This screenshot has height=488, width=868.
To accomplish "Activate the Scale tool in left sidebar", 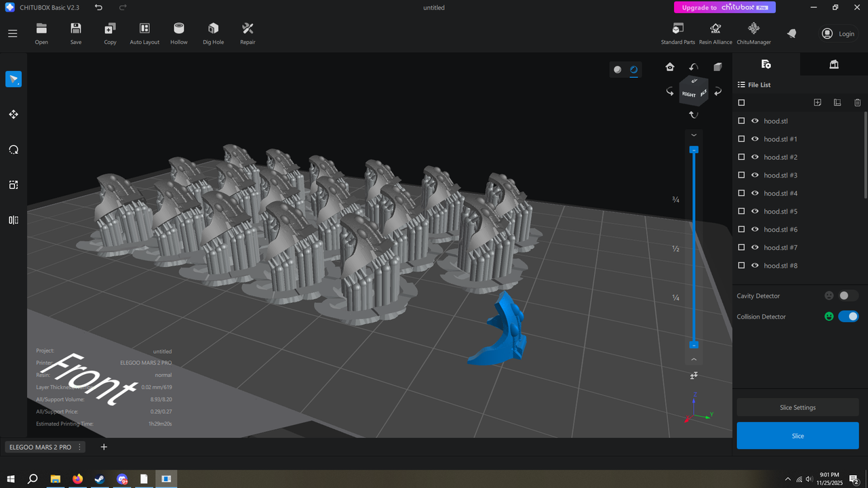I will click(14, 185).
